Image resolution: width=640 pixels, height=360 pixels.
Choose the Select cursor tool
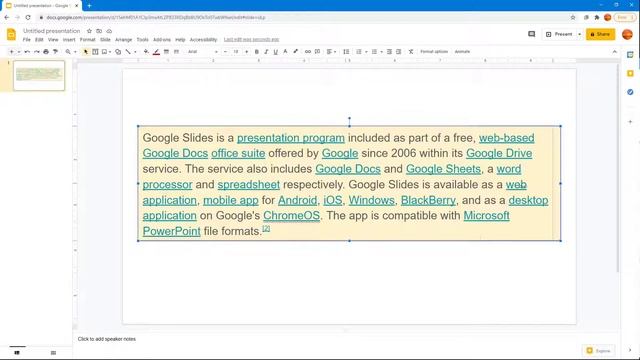click(x=86, y=52)
